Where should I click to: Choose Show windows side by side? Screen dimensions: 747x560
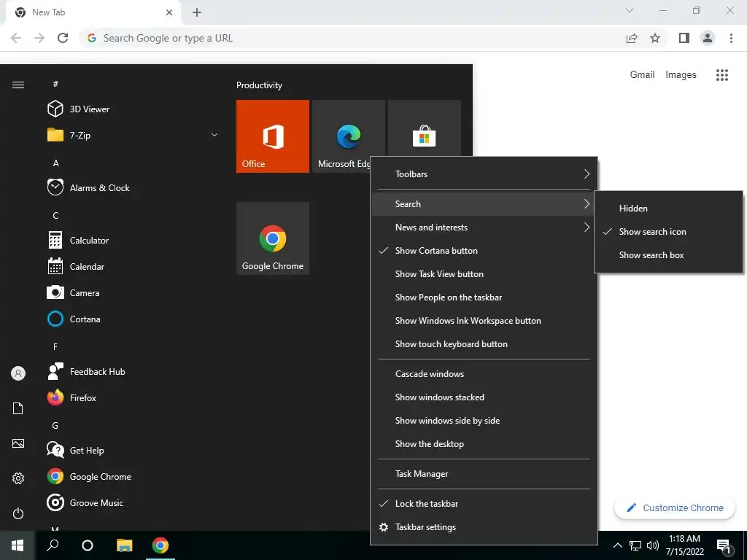484,421
